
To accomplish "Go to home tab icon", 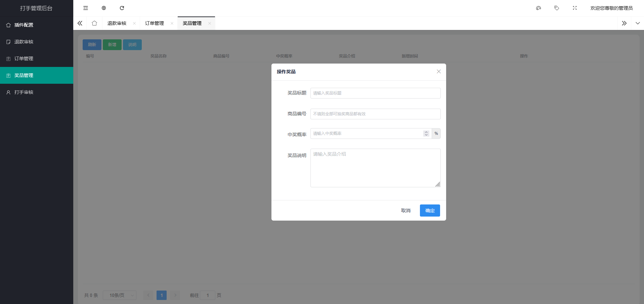I will tap(94, 23).
